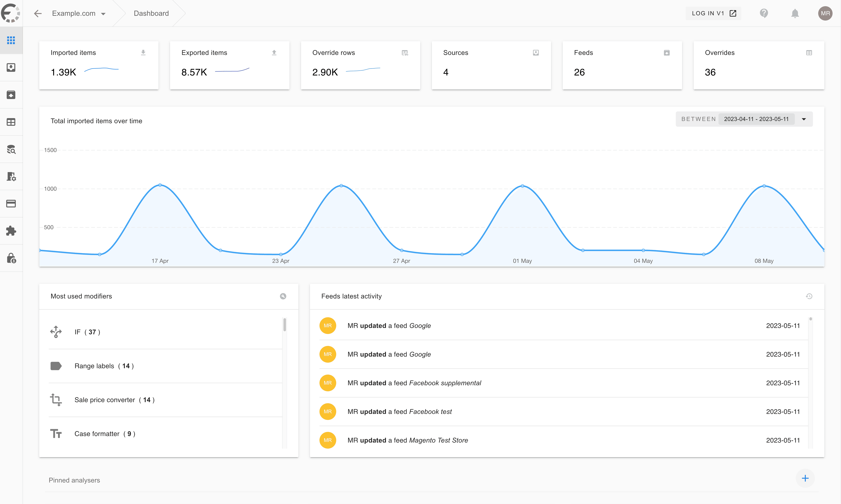
Task: Open the MR user avatar menu
Action: tap(825, 13)
